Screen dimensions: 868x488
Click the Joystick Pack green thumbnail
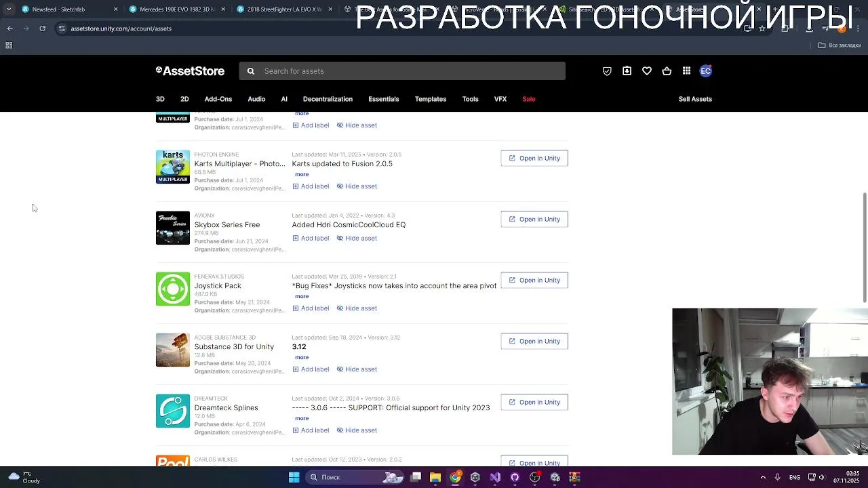pyautogui.click(x=173, y=289)
